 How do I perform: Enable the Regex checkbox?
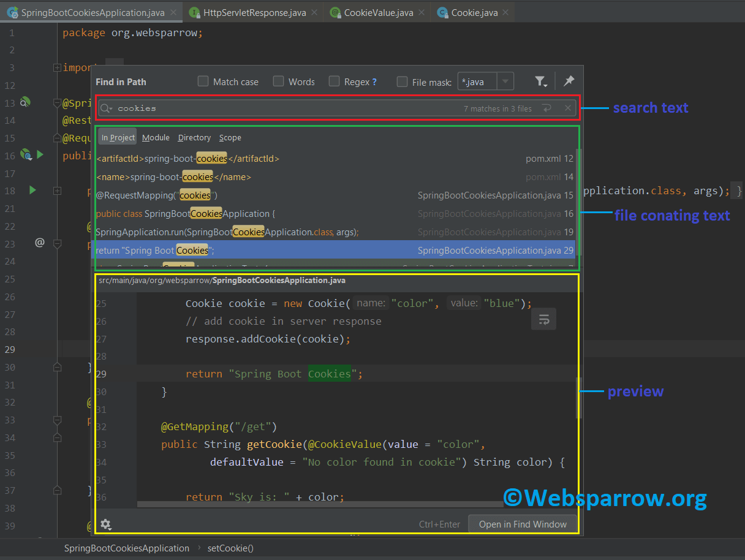click(334, 81)
